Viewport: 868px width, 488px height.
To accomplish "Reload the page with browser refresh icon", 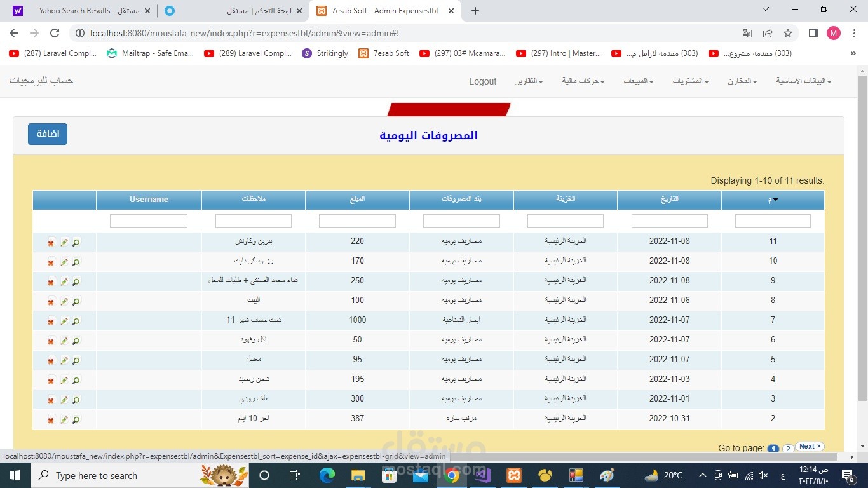I will pyautogui.click(x=55, y=33).
